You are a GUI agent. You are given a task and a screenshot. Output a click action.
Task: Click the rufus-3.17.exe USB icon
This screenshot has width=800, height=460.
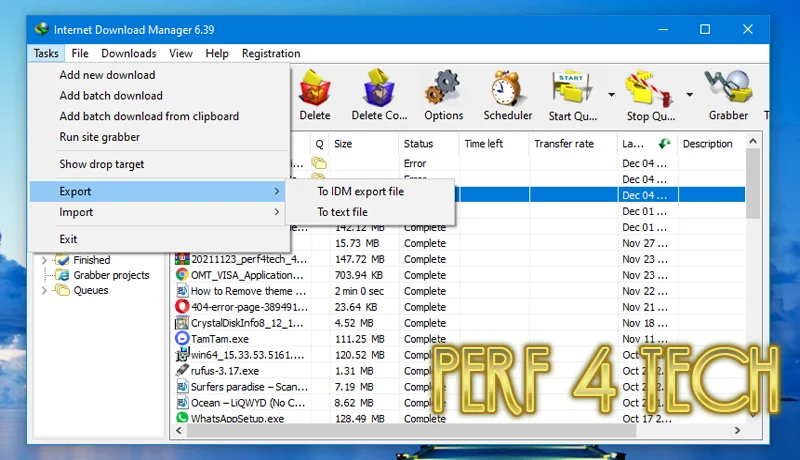182,371
